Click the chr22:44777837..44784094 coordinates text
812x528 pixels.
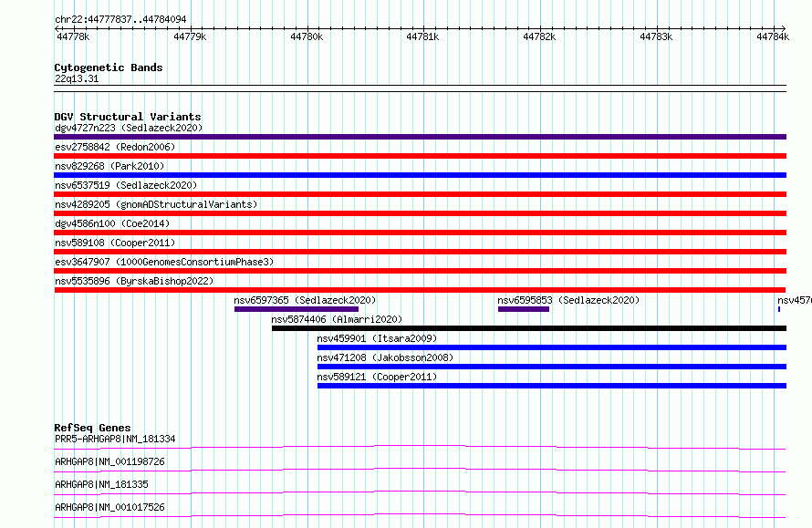click(x=120, y=19)
